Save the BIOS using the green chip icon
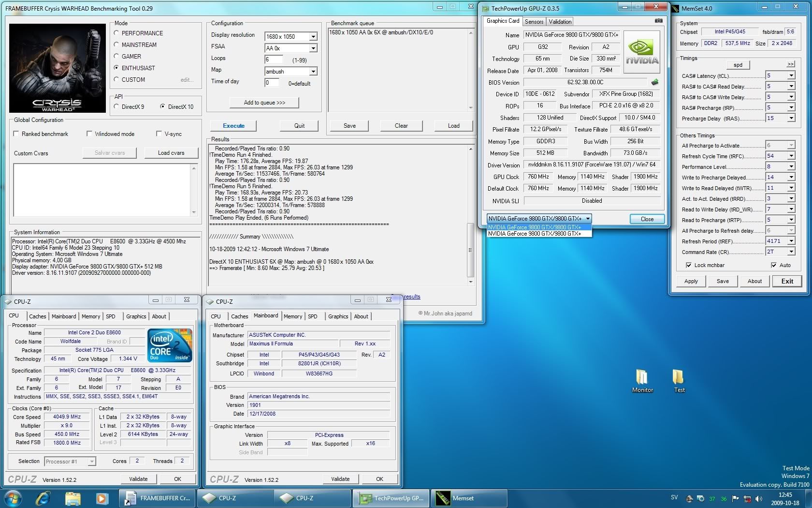The height and width of the screenshot is (508, 812). 655,82
